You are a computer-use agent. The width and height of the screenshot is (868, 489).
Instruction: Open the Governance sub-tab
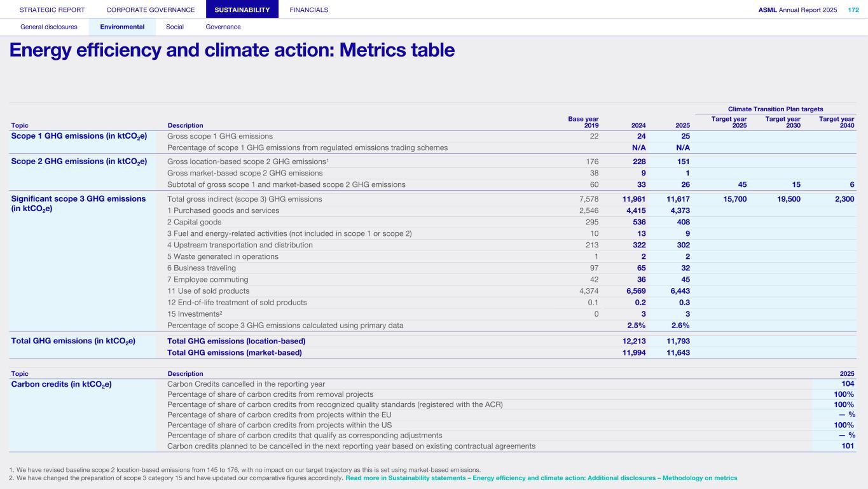[x=223, y=27]
